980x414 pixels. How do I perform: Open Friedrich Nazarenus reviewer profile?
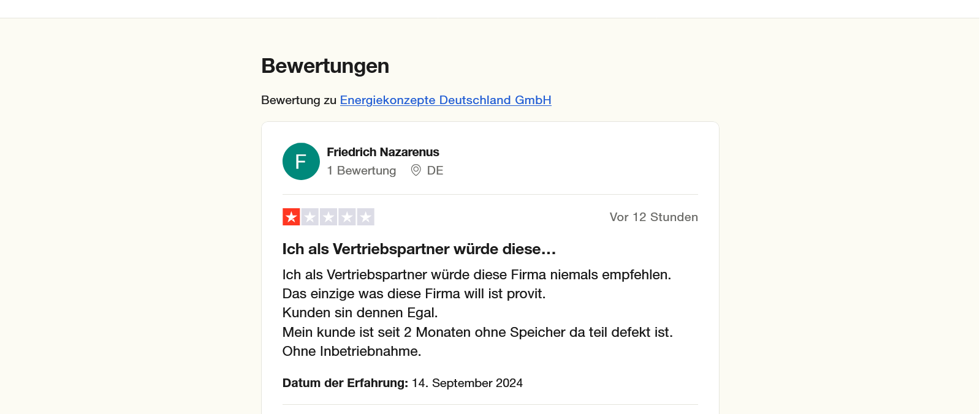coord(382,152)
